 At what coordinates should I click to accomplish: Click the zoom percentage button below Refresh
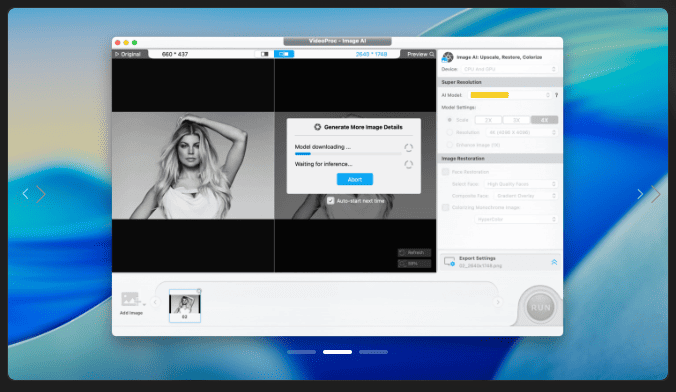414,263
